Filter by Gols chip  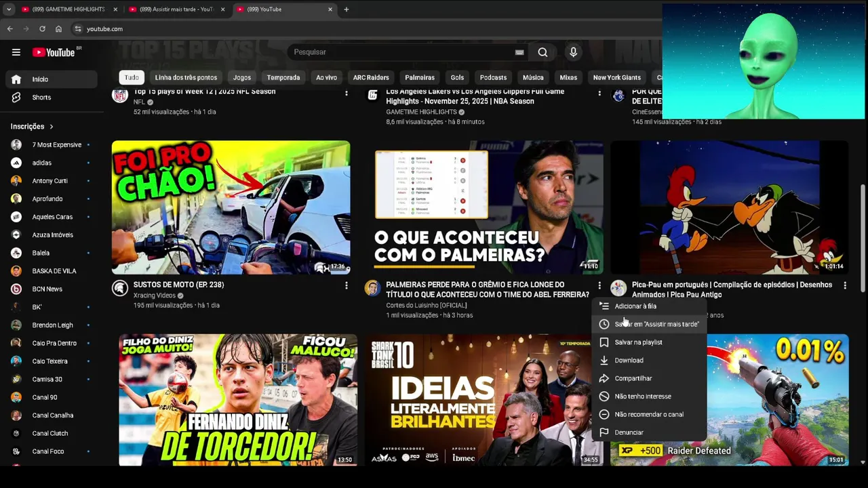(x=457, y=77)
